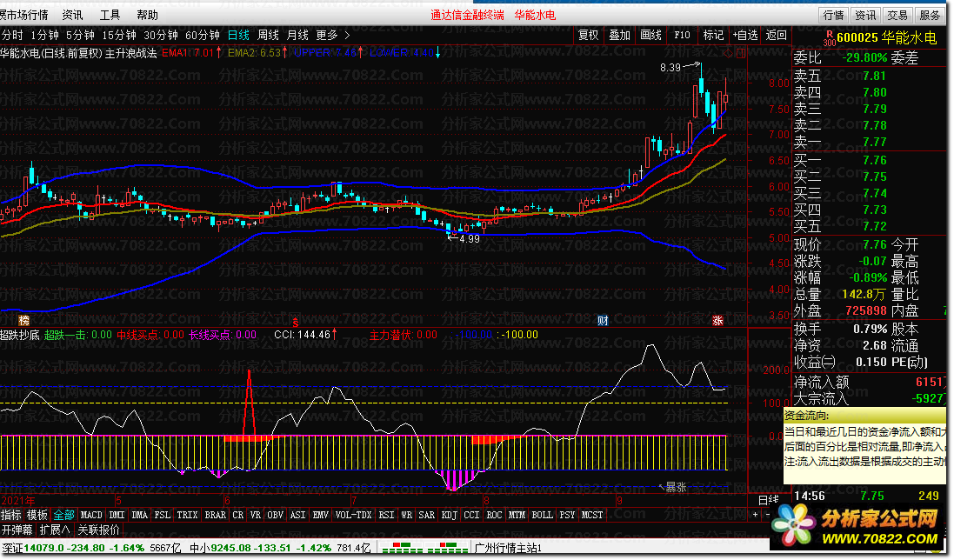Image resolution: width=954 pixels, height=560 pixels.
Task: Choose the TRIX indicator
Action: (x=187, y=515)
